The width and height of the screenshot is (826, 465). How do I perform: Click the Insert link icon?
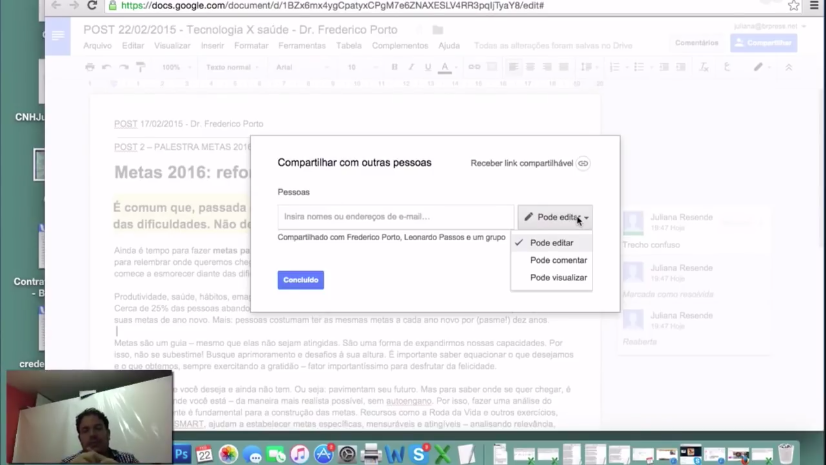pyautogui.click(x=474, y=67)
